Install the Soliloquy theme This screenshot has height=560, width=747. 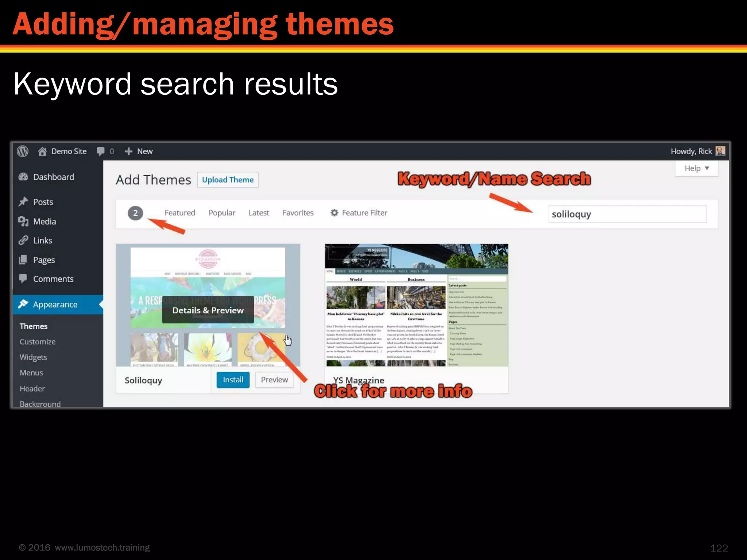[x=233, y=380]
